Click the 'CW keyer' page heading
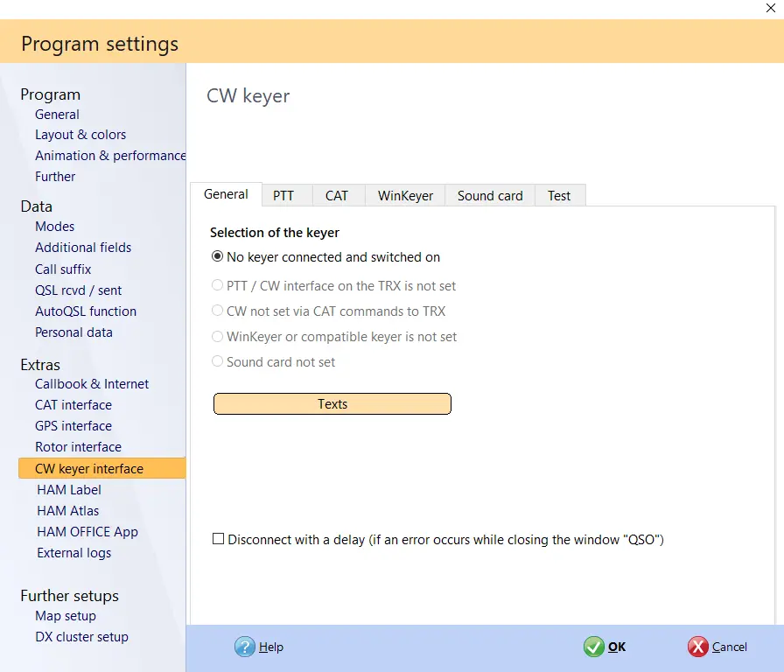The image size is (784, 672). pos(248,96)
